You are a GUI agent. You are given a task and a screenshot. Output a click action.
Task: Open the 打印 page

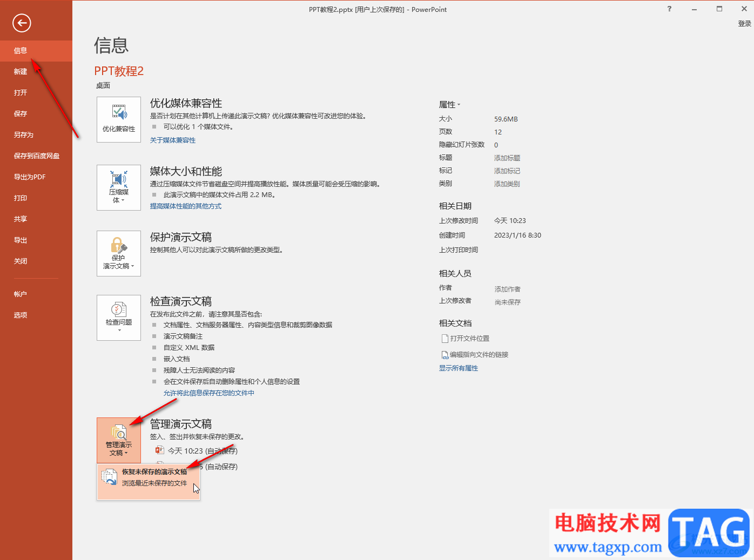pos(36,198)
